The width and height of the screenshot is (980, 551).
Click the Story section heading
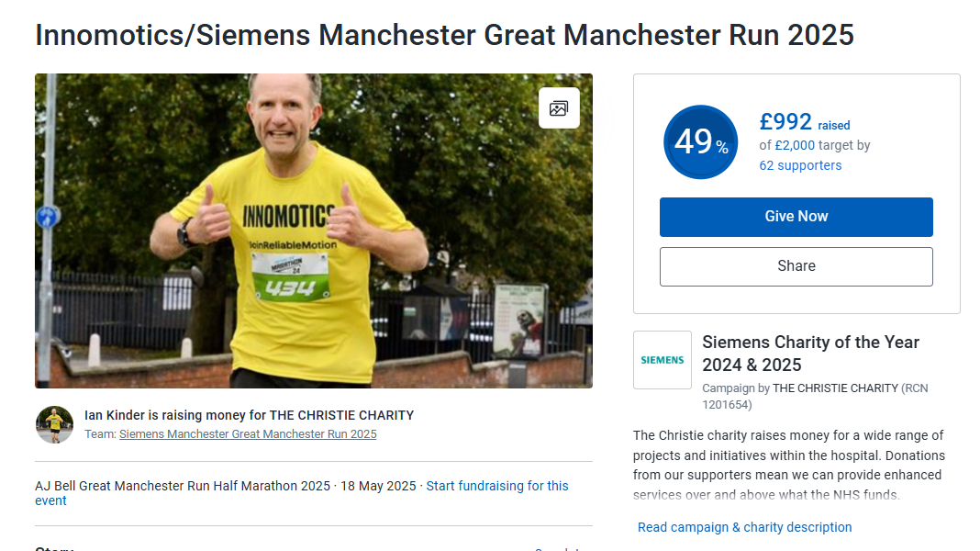pyautogui.click(x=54, y=548)
